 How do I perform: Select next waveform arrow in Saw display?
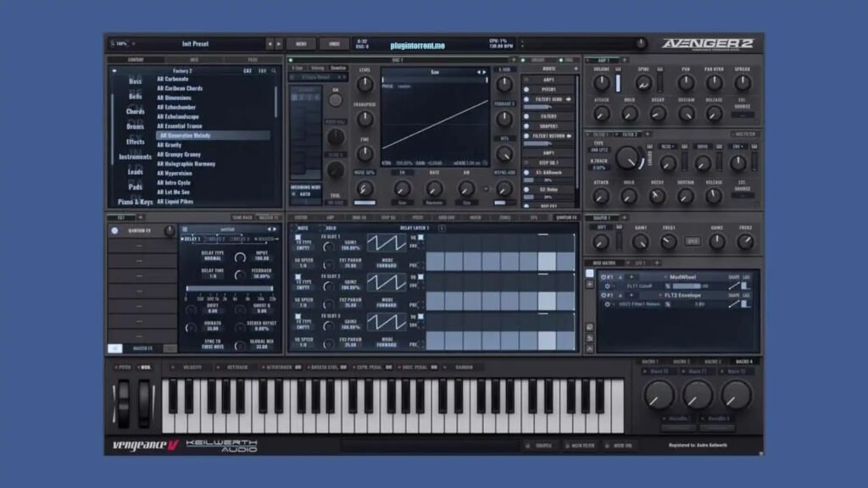[x=484, y=72]
